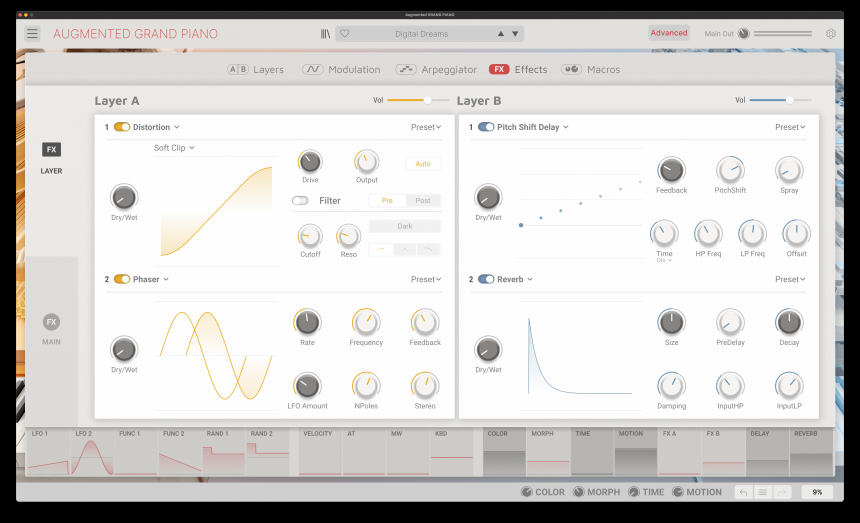Open Pitch Shift Delay Preset dropdown
Screen dimensions: 860x523
click(790, 127)
